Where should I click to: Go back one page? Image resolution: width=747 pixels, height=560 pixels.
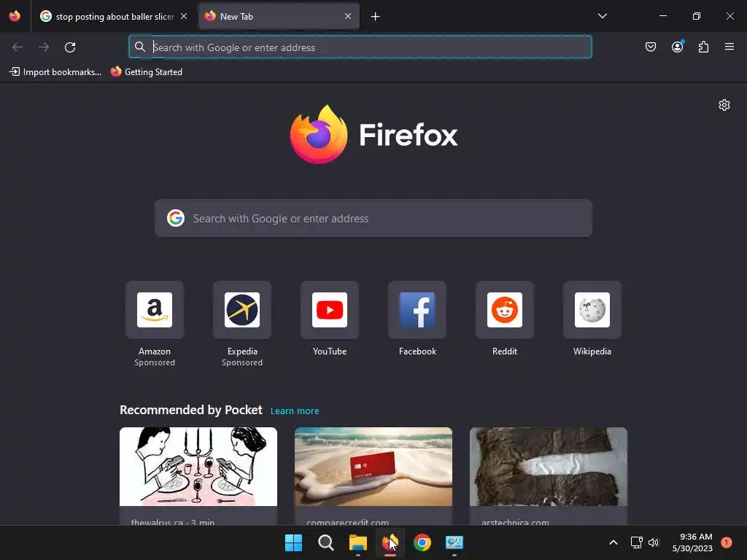pos(18,47)
